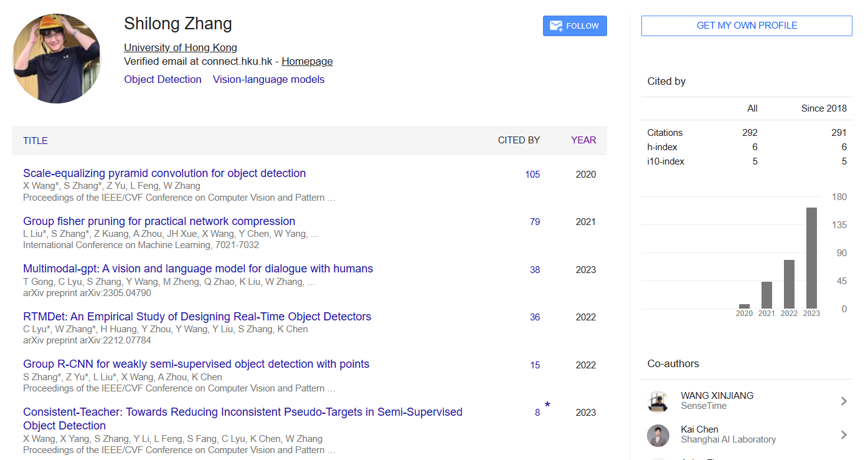
Task: Open co-author WANG XINJIANG profile
Action: coord(717,395)
